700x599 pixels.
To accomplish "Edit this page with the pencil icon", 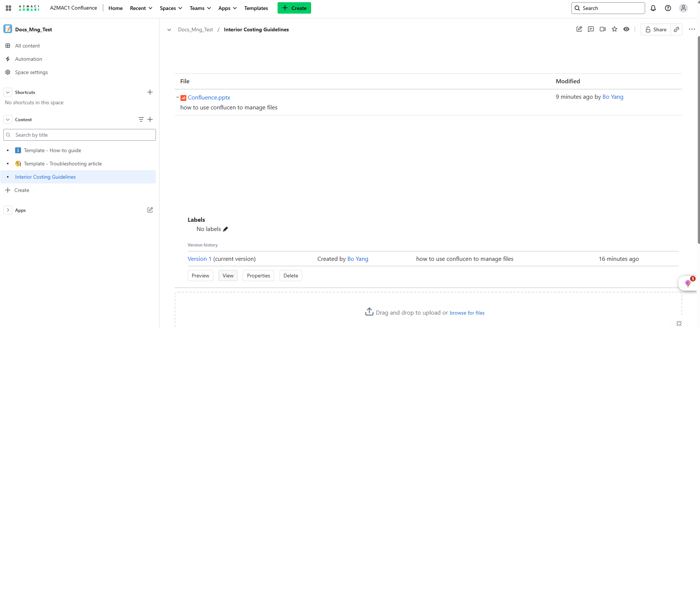I will coord(579,29).
